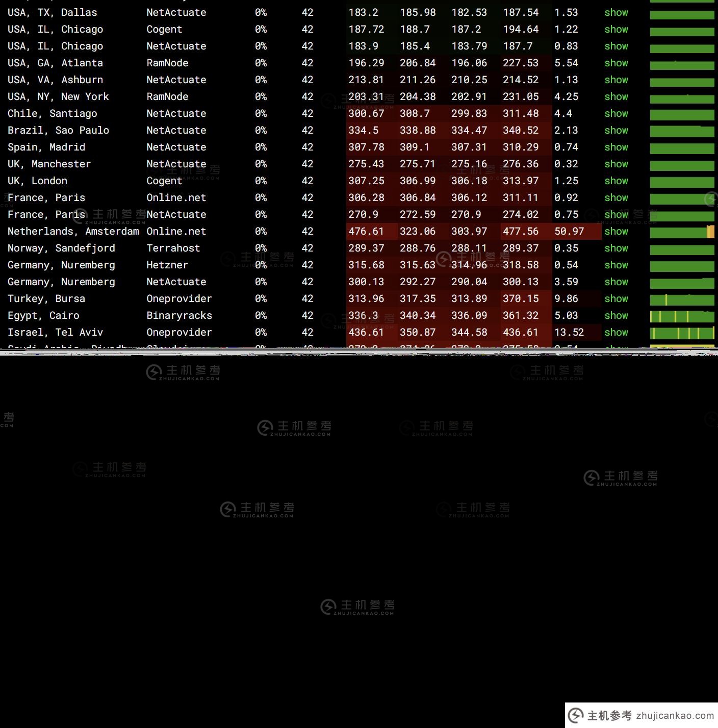Click the 476.61 latency value
This screenshot has height=728, width=718.
[x=366, y=231]
